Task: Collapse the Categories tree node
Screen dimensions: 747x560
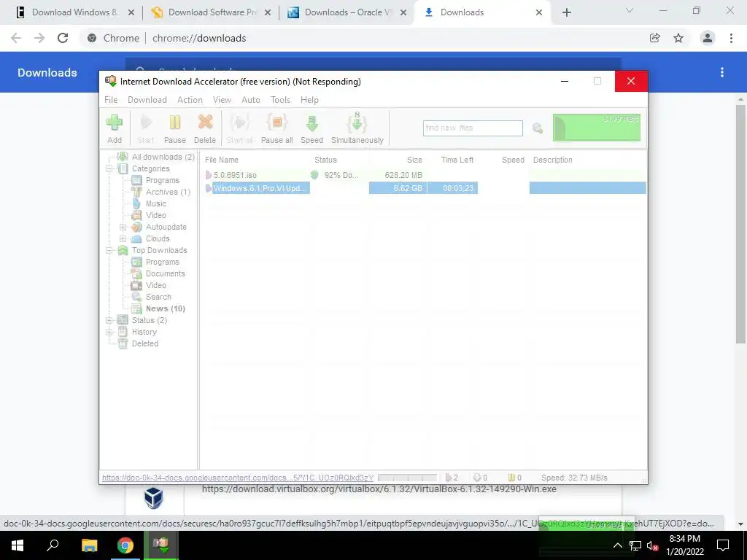Action: tap(109, 168)
